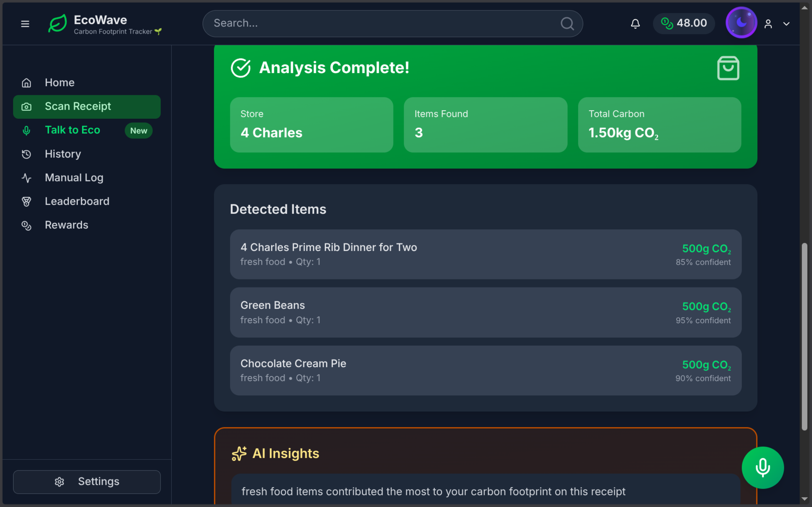Click the 48.00 coins balance badge
This screenshot has height=507, width=812.
point(684,23)
